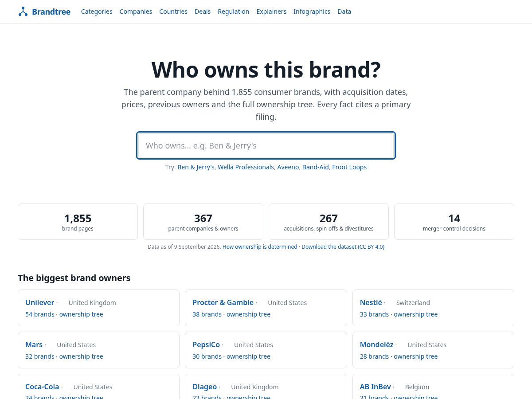
Task: View Mars's 32 brands
Action: pos(39,356)
